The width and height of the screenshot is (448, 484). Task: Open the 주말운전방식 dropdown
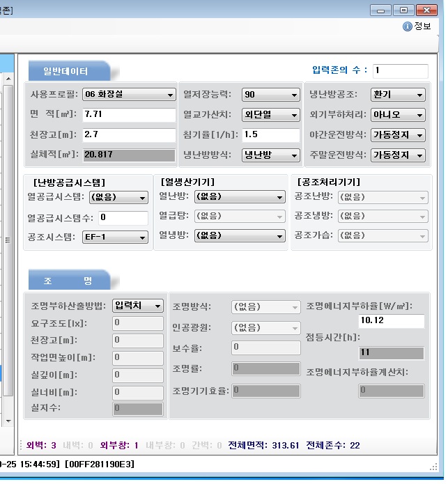point(398,155)
